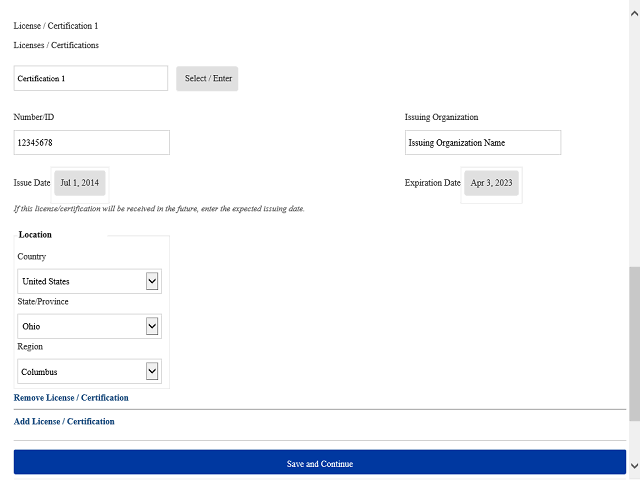Click the Remove License / Certification link

click(71, 398)
